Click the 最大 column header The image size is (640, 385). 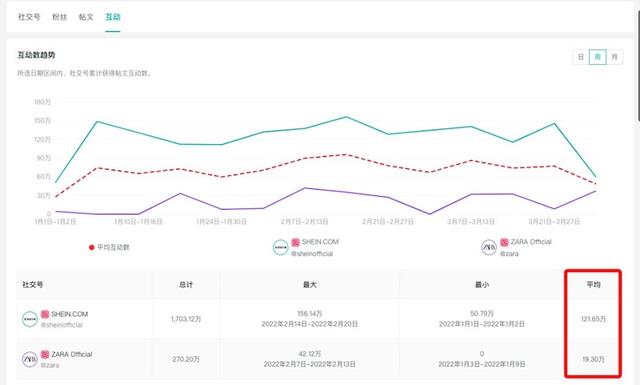tap(309, 285)
